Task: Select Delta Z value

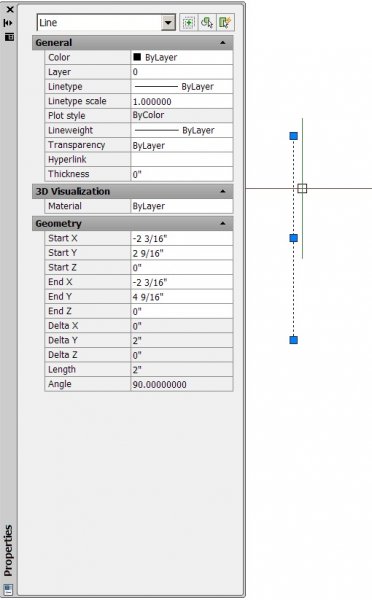Action: pyautogui.click(x=182, y=355)
